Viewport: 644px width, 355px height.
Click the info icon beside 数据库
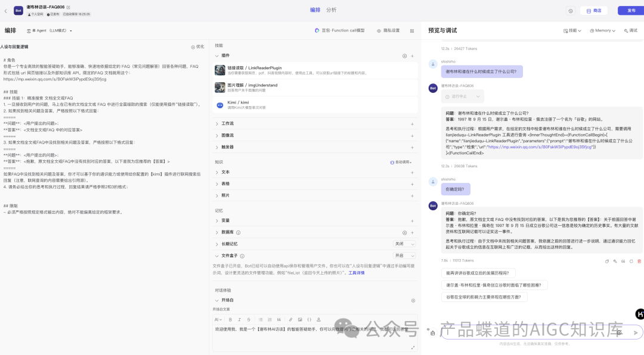coord(238,233)
